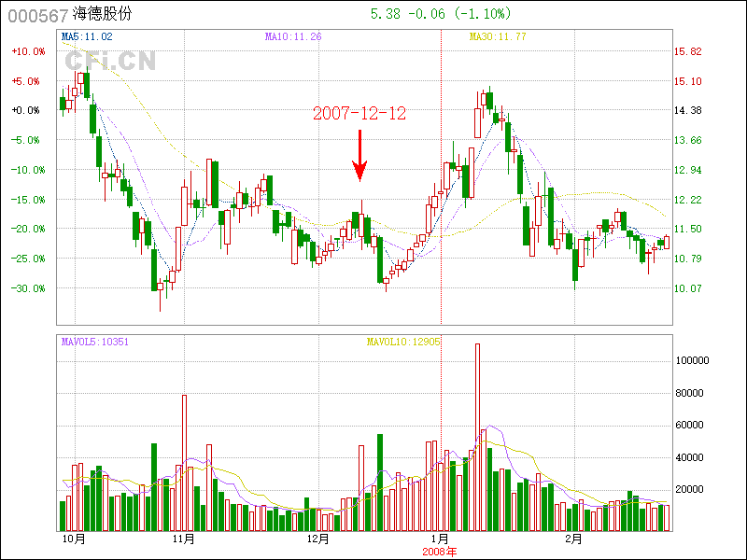Select the MA5:11.02 indicator label
747x560 pixels.
[x=87, y=36]
